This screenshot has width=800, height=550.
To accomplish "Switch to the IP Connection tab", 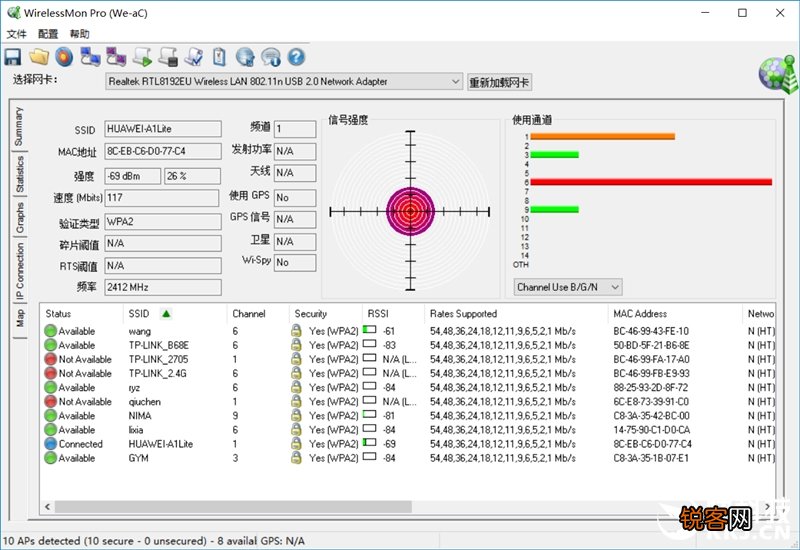I will (x=19, y=271).
